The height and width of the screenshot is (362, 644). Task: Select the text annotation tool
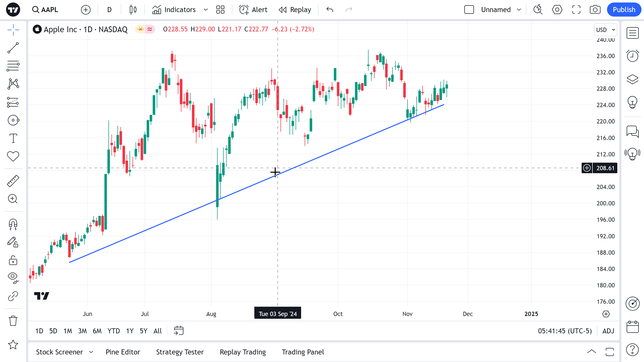coord(13,138)
